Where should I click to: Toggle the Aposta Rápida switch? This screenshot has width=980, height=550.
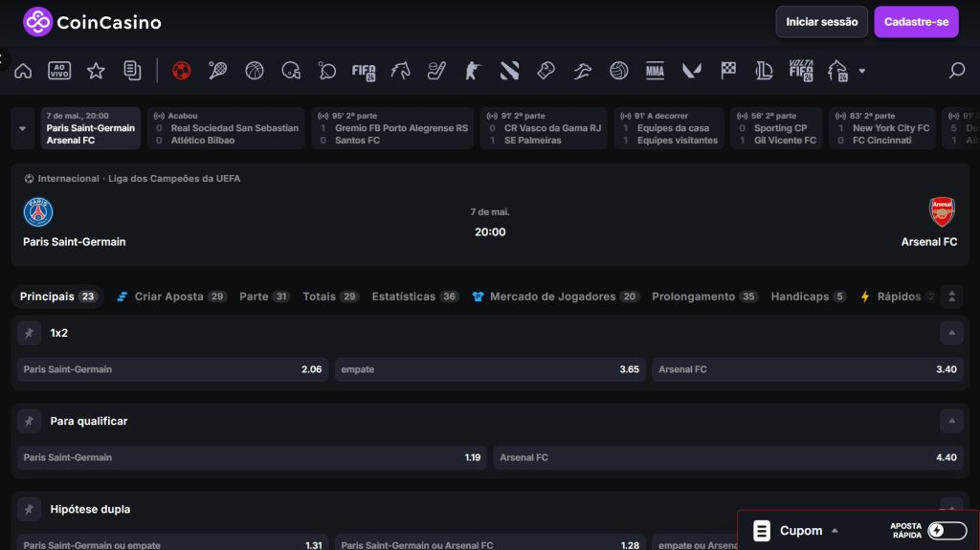tap(947, 531)
